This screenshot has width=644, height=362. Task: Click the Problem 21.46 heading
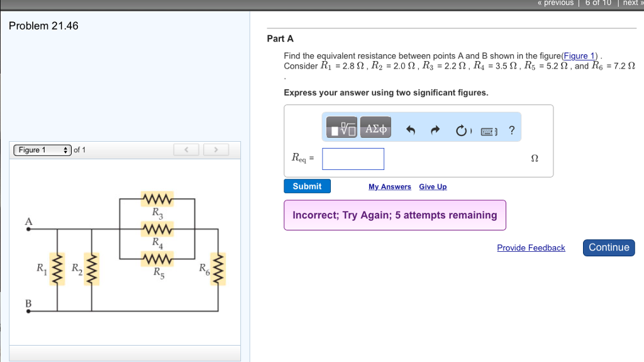tap(43, 26)
